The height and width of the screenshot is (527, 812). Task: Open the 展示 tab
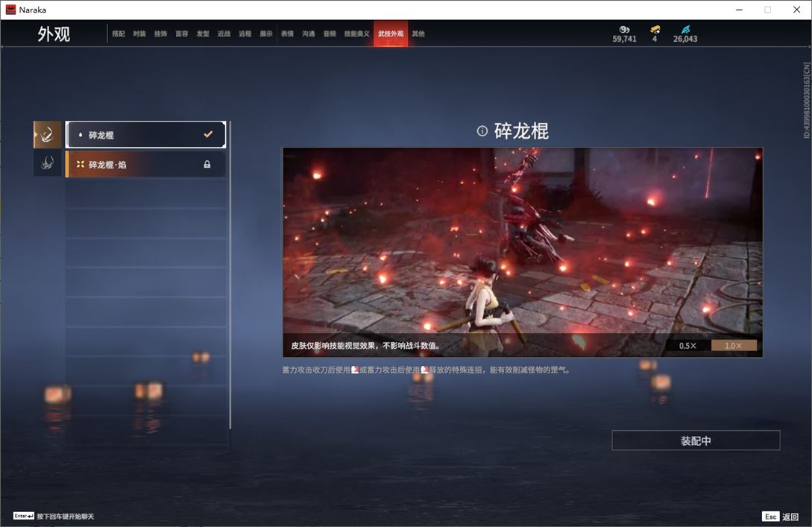[x=266, y=34]
